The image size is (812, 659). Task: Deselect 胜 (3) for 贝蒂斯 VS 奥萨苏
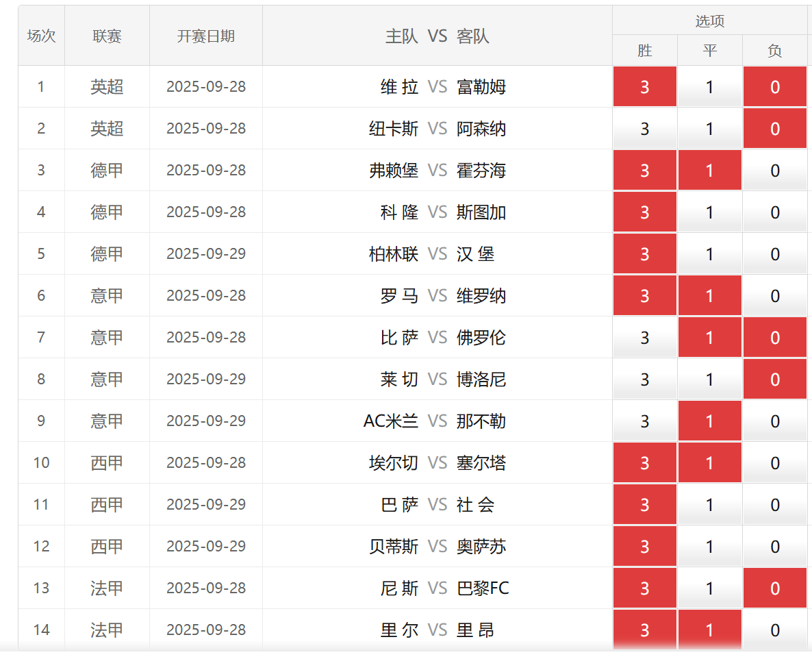[644, 547]
